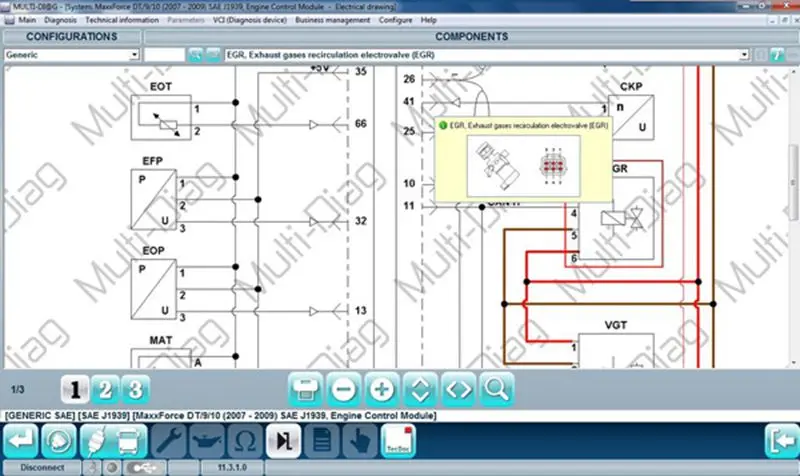Go to drawing page 1
Image resolution: width=800 pixels, height=476 pixels.
[75, 390]
